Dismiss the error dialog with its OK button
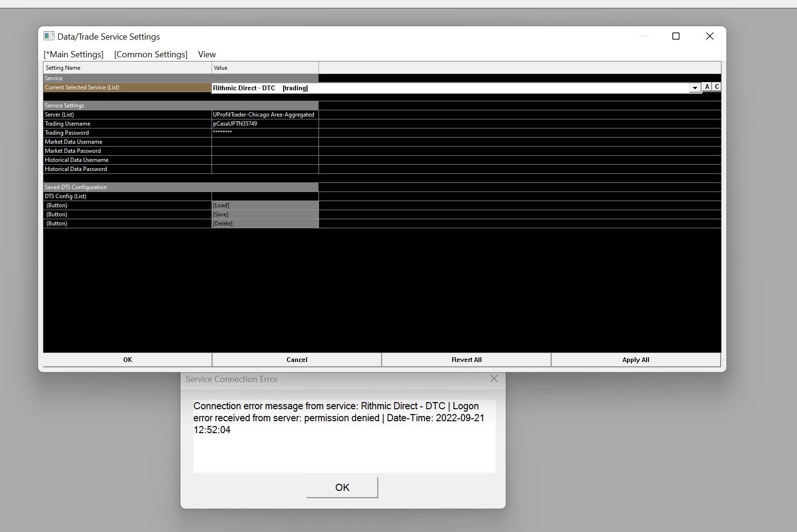797x532 pixels. pyautogui.click(x=342, y=487)
